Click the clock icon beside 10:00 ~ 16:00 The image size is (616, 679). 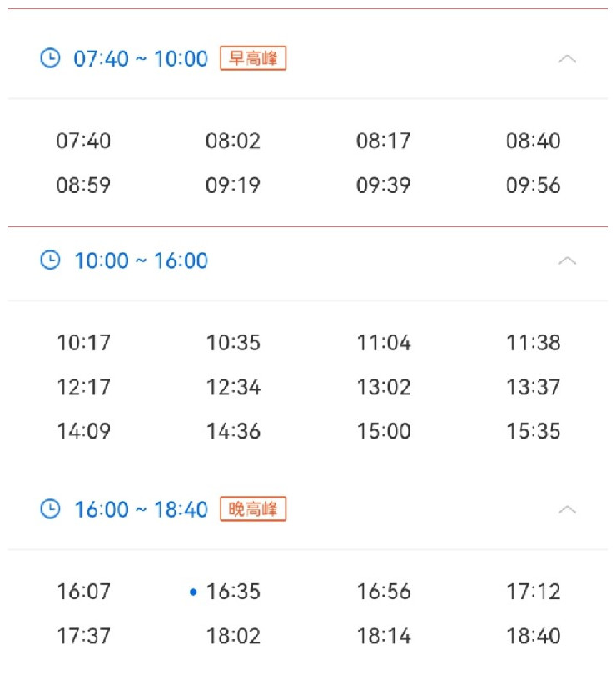[x=51, y=260]
